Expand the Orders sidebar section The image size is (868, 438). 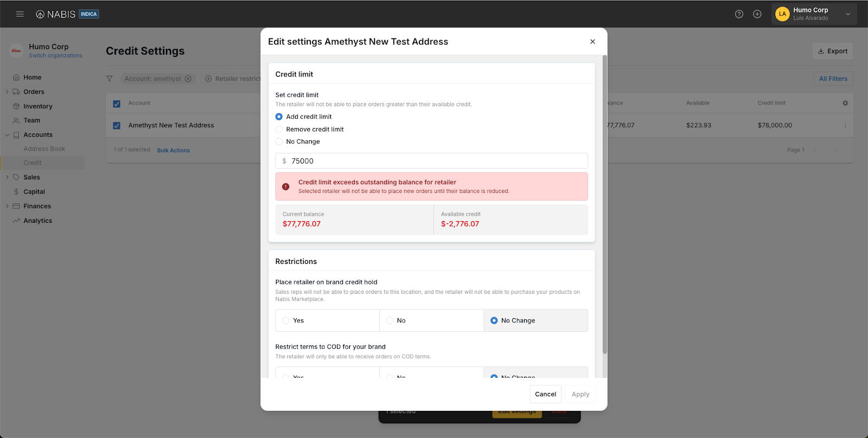click(x=7, y=92)
